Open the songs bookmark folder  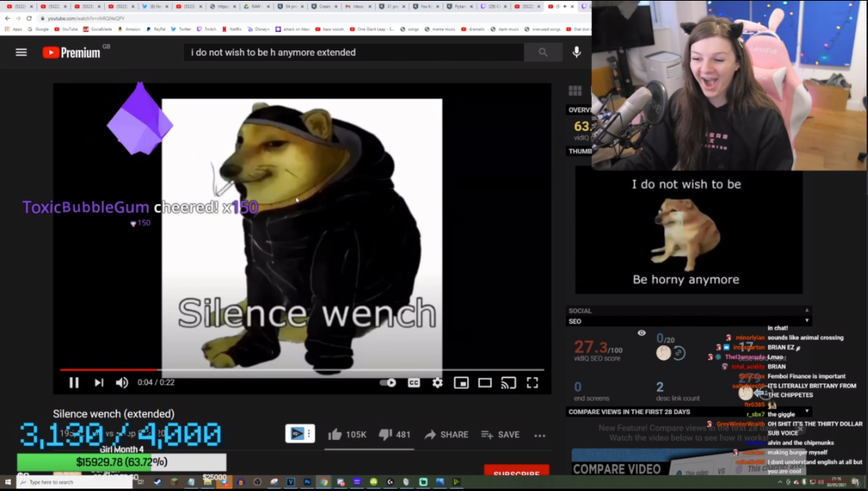tap(409, 29)
